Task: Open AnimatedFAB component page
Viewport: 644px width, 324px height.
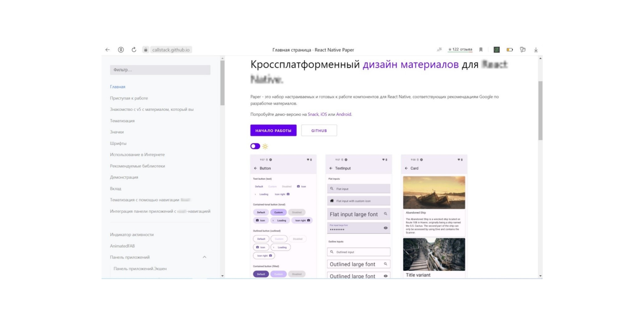Action: (122, 246)
